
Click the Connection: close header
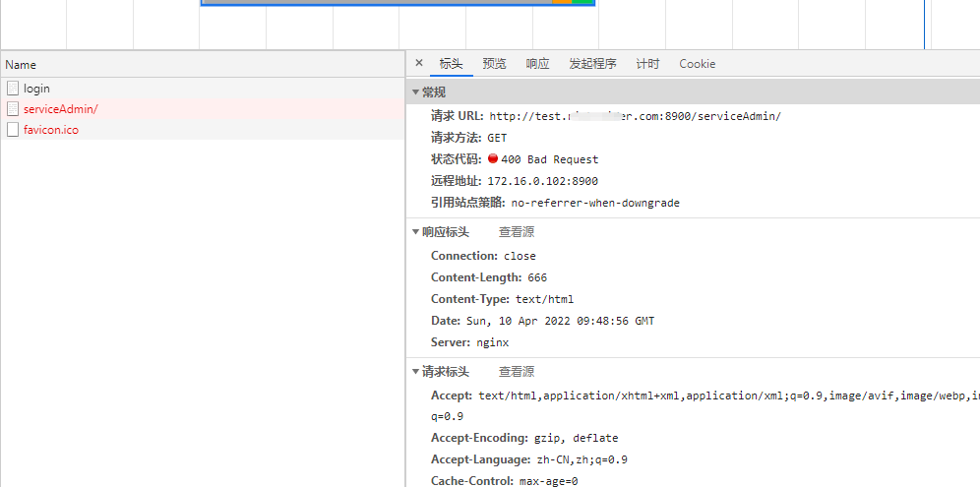tap(483, 256)
